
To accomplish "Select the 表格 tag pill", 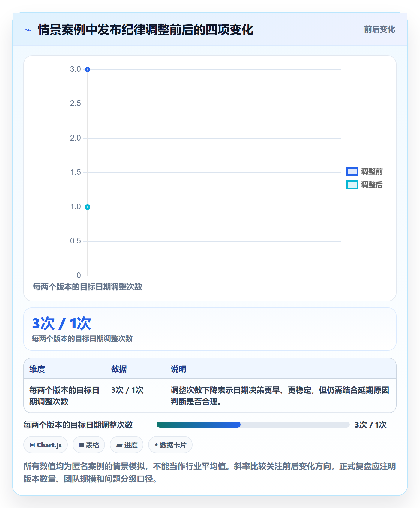I will pos(89,445).
